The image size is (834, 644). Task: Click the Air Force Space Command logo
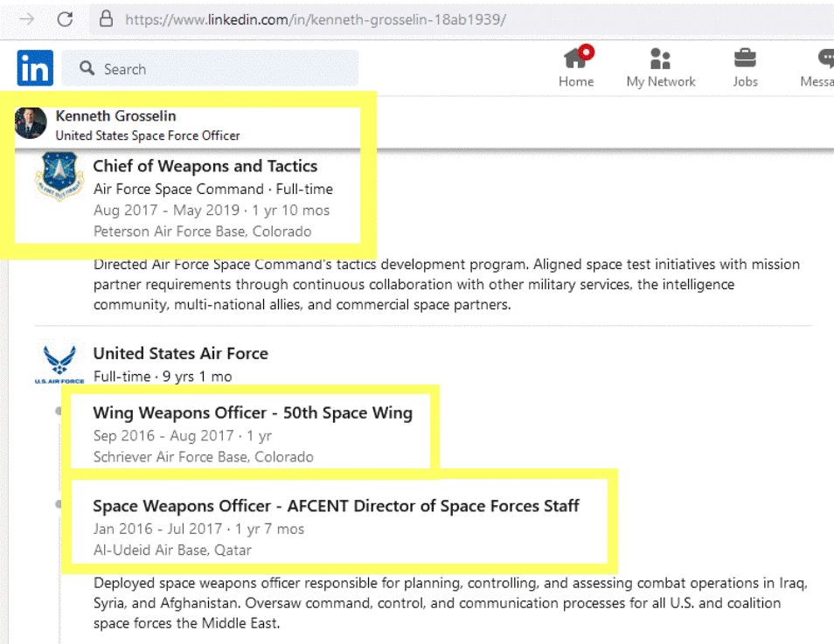59,176
